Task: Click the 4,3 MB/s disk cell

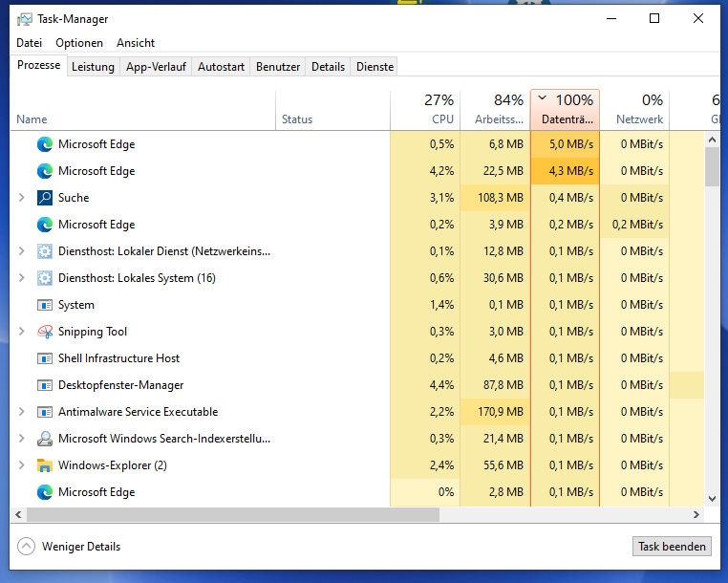Action: [565, 171]
